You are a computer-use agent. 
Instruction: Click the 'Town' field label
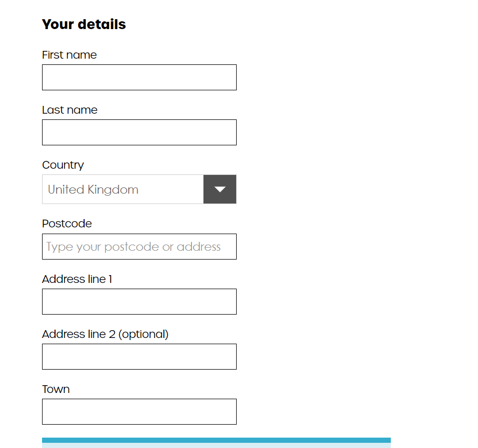tap(56, 389)
